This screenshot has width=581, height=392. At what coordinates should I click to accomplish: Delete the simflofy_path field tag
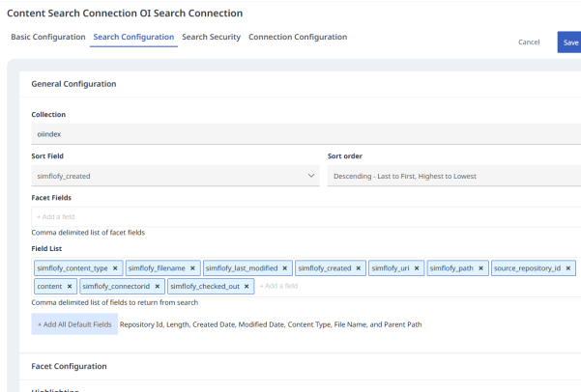click(x=479, y=268)
